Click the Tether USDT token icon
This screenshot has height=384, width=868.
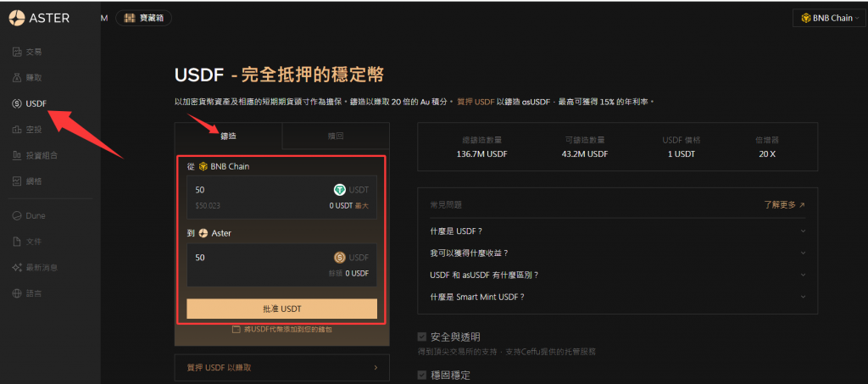340,190
